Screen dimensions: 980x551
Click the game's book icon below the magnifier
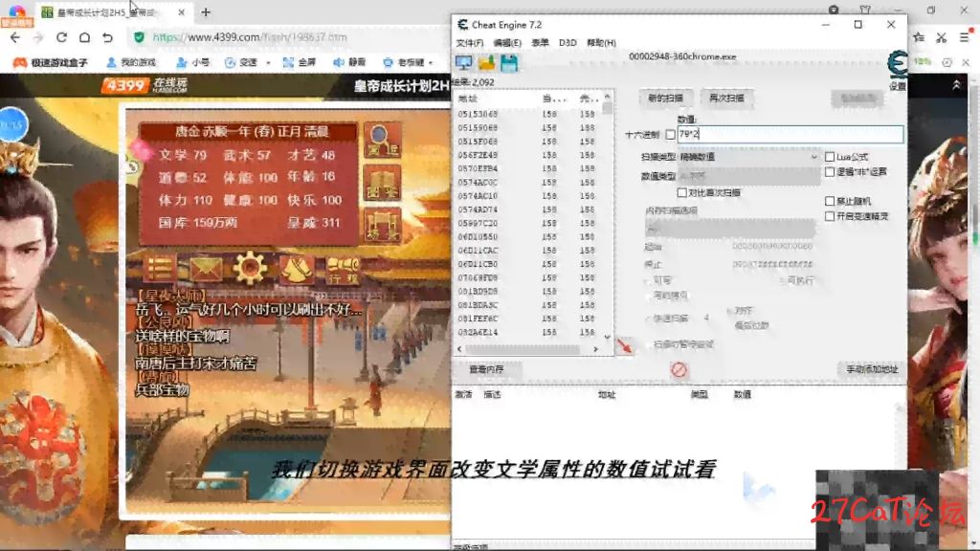382,184
